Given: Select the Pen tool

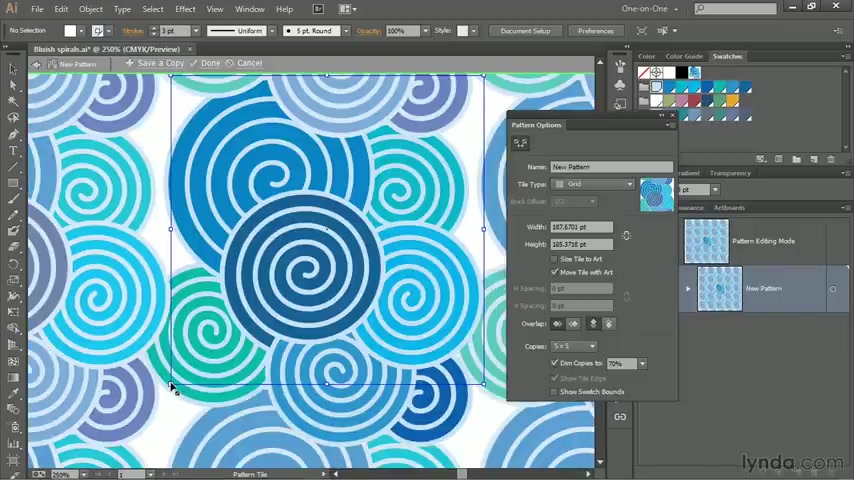Looking at the screenshot, I should pos(13,135).
